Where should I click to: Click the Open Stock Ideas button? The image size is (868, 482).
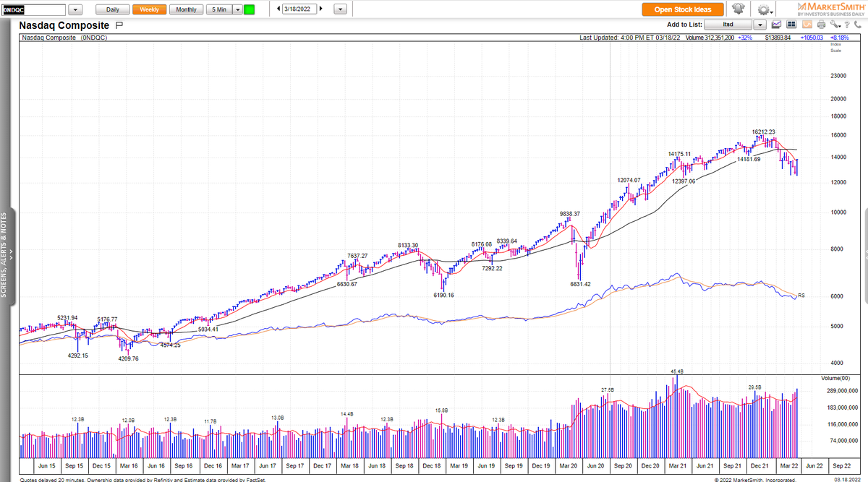click(x=681, y=9)
